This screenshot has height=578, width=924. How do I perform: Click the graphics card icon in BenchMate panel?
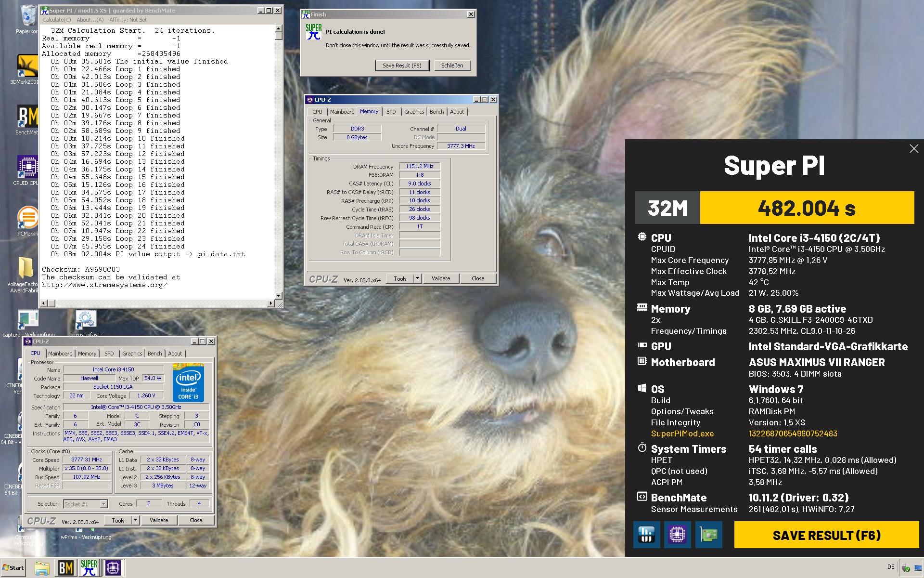(708, 535)
